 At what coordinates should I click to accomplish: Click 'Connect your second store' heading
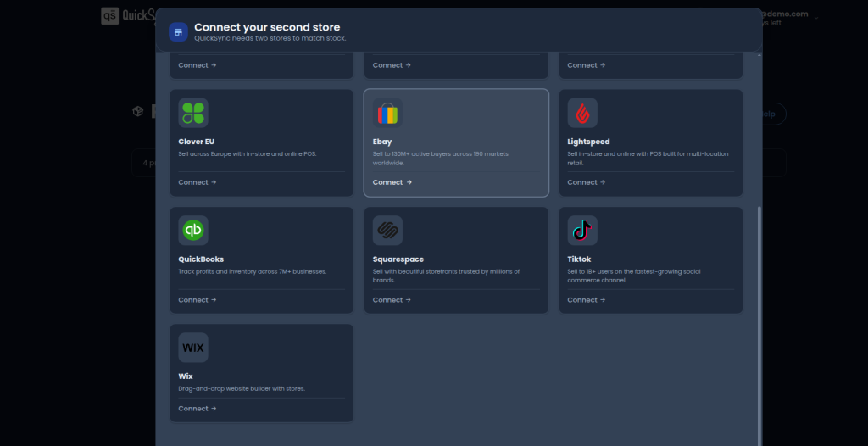[x=267, y=27]
